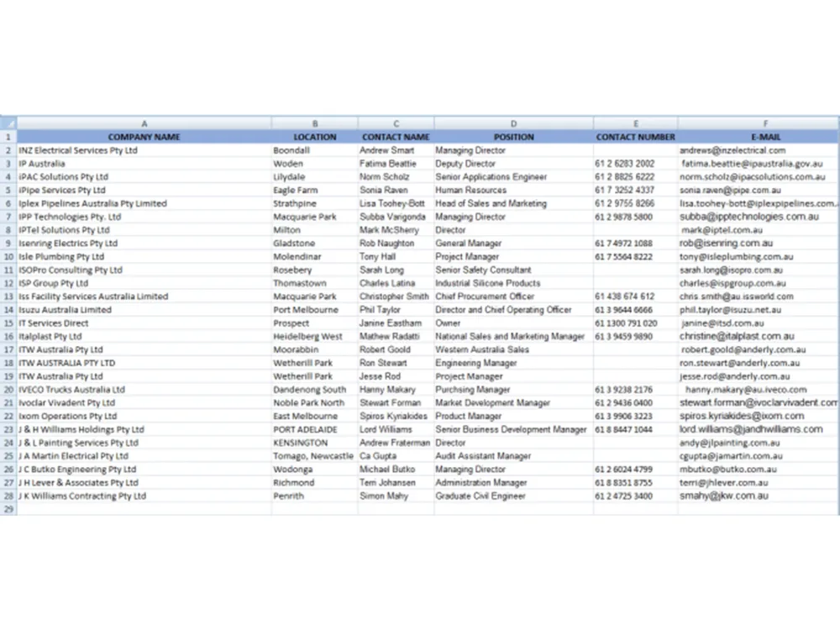Image resolution: width=840 pixels, height=630 pixels.
Task: Select cell Isuzu Australia Limited
Action: click(x=144, y=310)
